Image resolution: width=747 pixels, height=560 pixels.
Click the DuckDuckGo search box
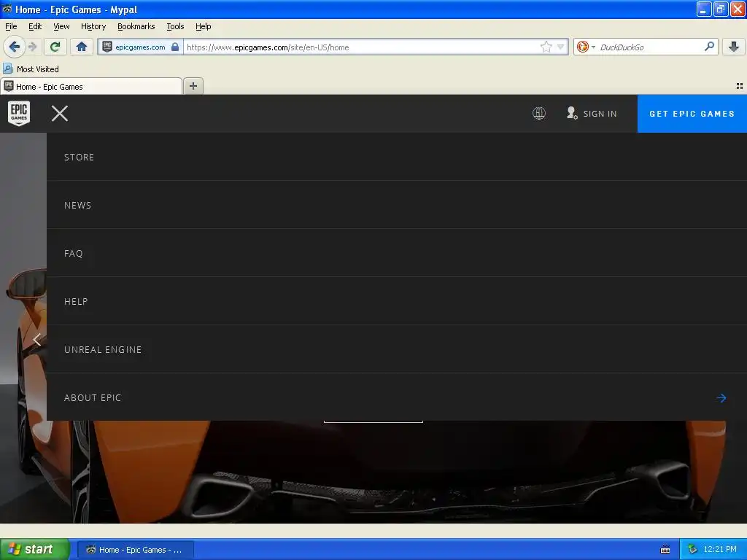(x=650, y=47)
